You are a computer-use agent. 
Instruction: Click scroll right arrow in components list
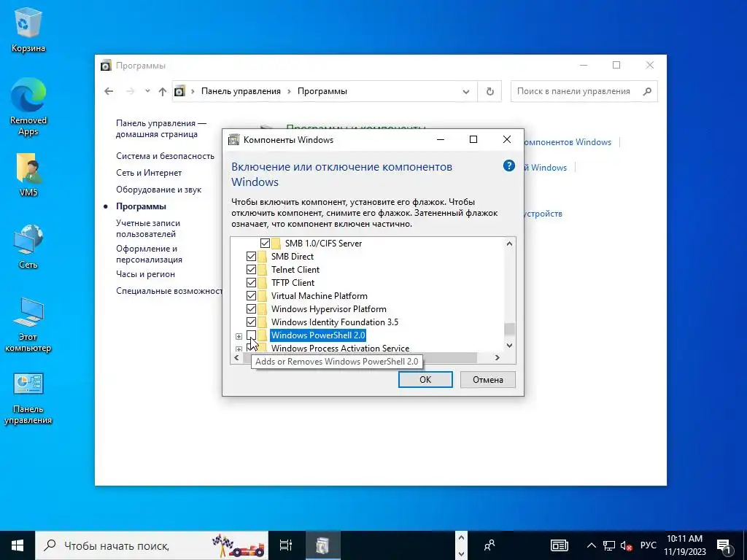498,357
